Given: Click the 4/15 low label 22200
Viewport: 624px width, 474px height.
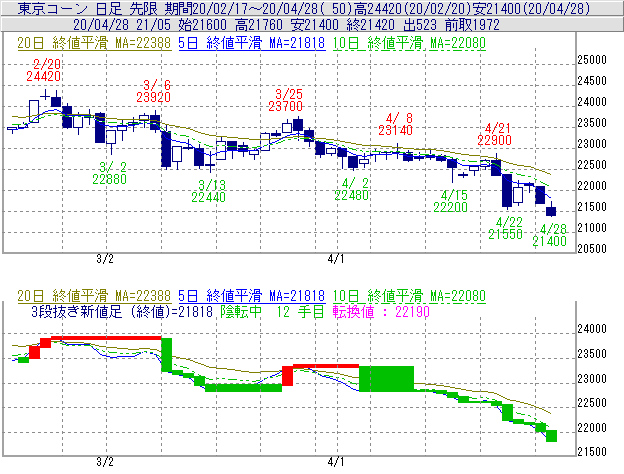Looking at the screenshot, I should [453, 206].
